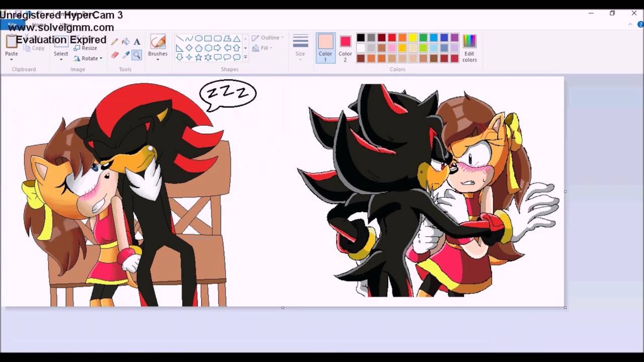
Task: Select the Magnifier tool
Action: click(137, 55)
